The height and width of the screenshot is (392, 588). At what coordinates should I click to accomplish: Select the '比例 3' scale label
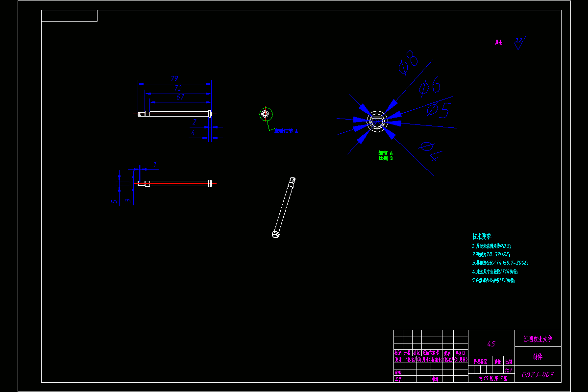point(386,158)
